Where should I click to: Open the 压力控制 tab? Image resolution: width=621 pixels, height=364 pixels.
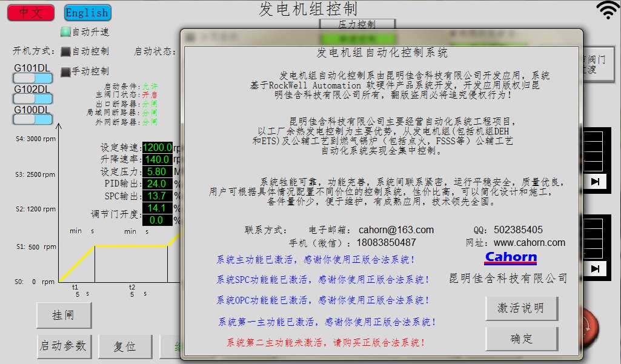click(357, 24)
